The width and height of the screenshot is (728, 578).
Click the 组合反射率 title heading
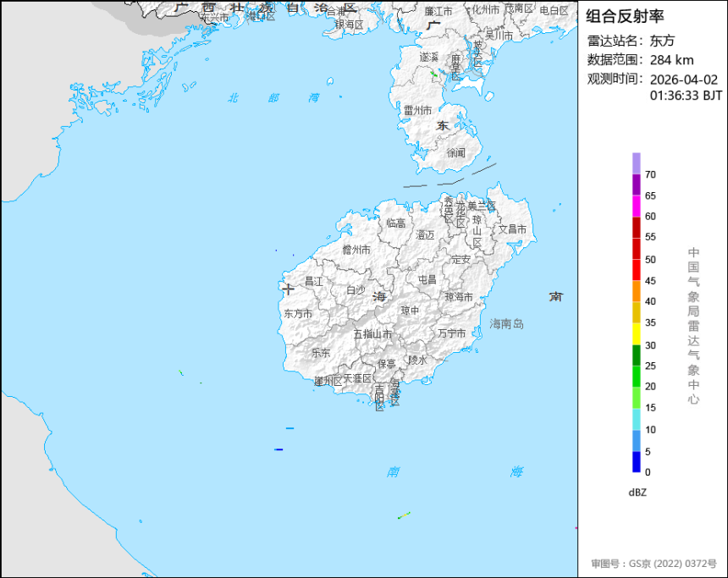(625, 16)
